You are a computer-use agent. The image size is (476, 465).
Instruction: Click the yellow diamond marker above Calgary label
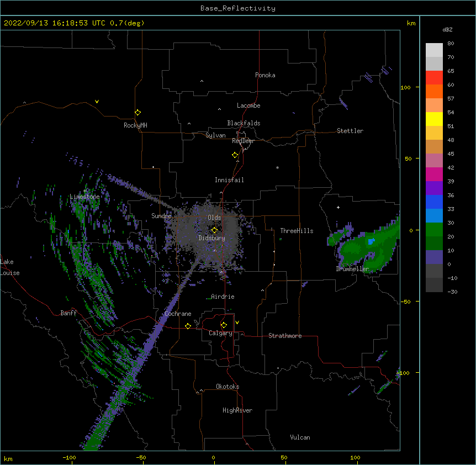[x=224, y=325]
